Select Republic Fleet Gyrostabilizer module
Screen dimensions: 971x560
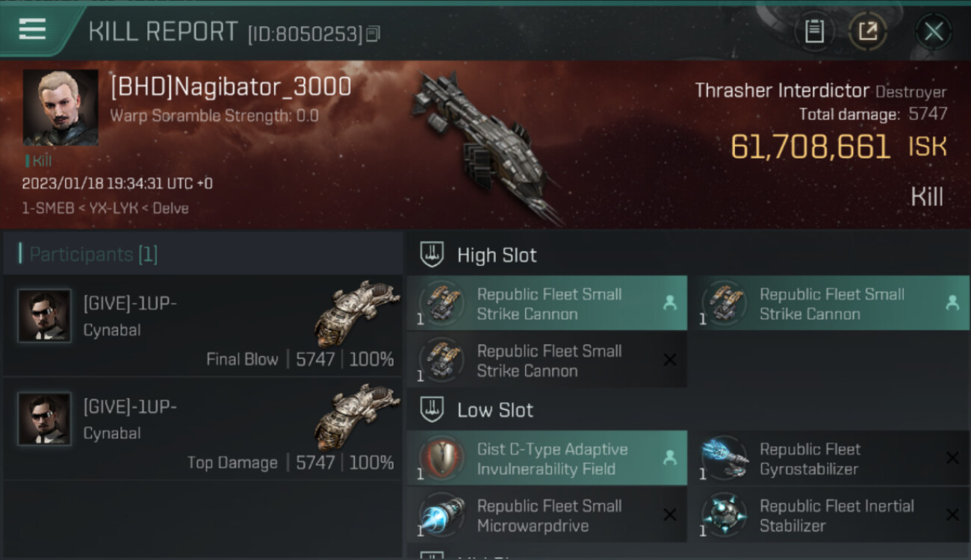tap(829, 458)
